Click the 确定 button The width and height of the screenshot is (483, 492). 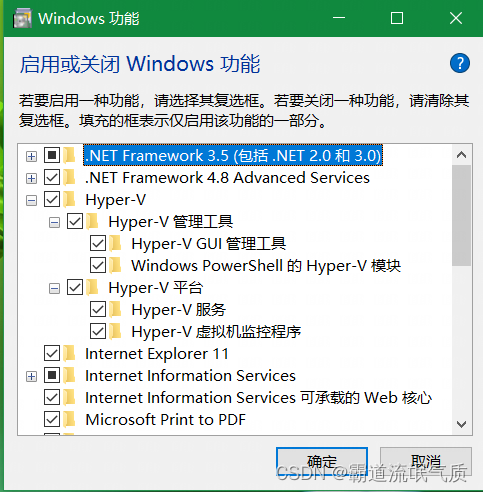click(x=322, y=461)
